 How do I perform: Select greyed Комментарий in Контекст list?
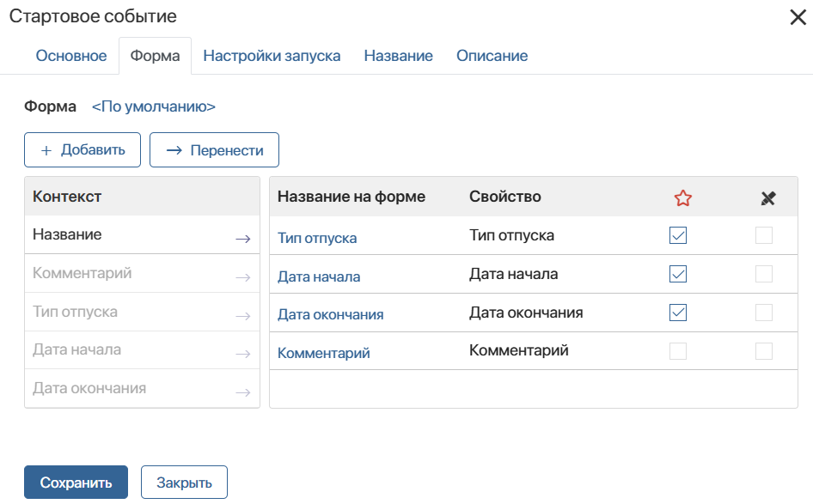pos(142,274)
